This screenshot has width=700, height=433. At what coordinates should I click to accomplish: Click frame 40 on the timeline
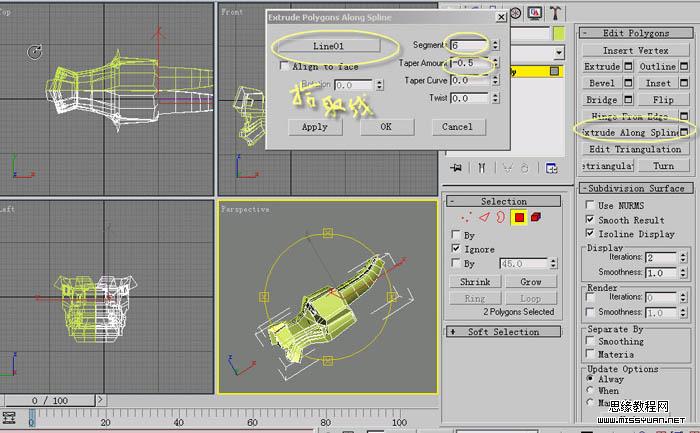(179, 422)
